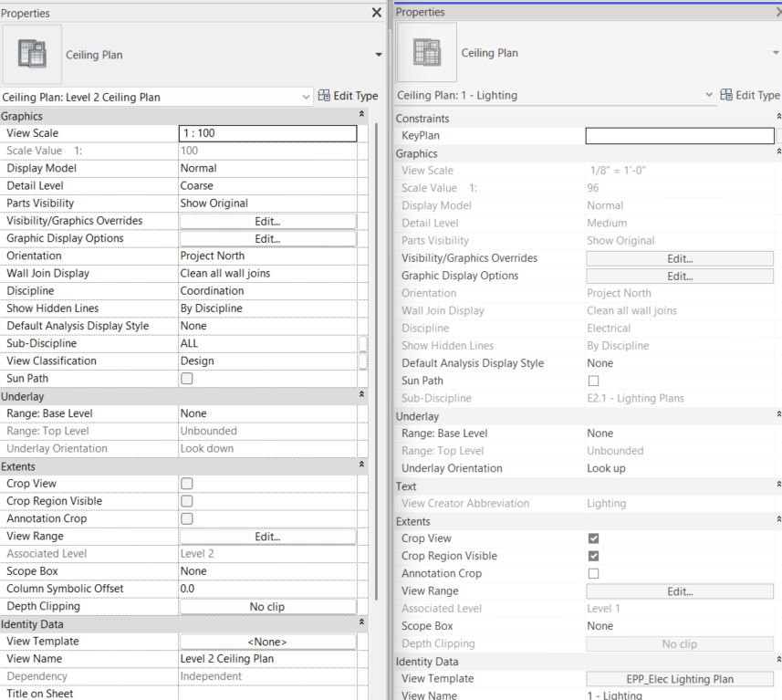Click the <None> View Template button
This screenshot has width=782, height=700.
point(268,642)
